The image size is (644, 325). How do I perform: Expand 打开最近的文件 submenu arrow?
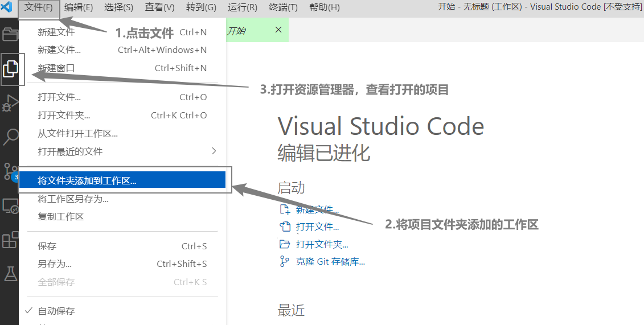(214, 151)
